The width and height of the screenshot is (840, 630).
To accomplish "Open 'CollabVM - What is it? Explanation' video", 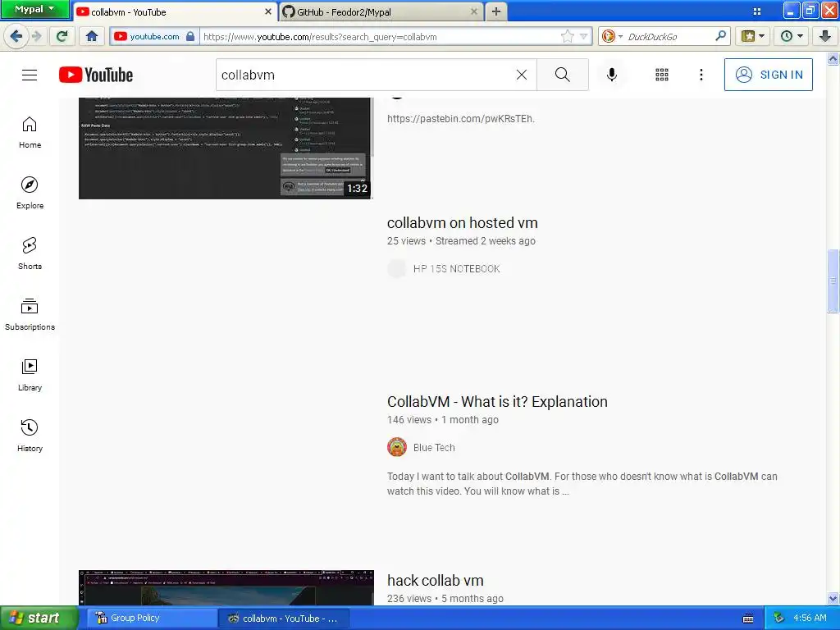I will tap(497, 402).
